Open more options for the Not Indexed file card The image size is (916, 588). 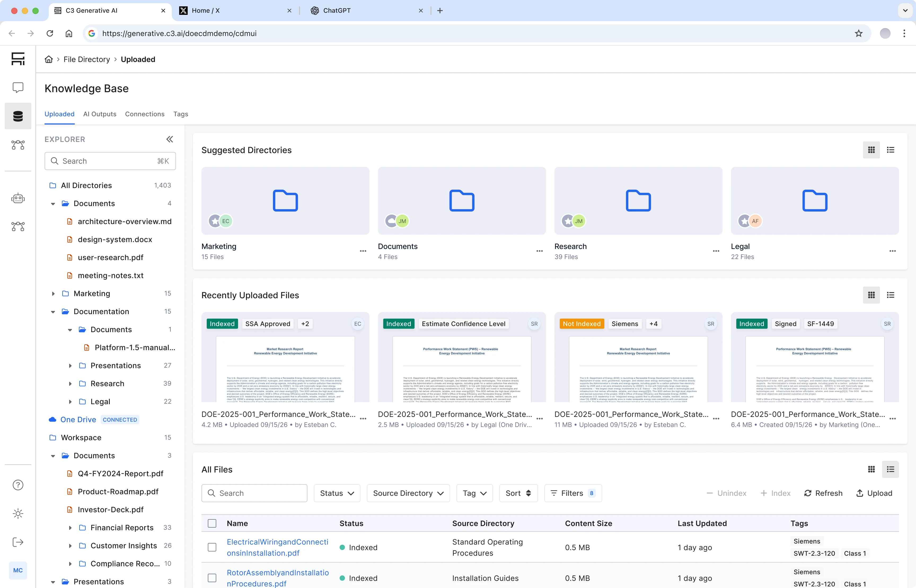(x=716, y=419)
